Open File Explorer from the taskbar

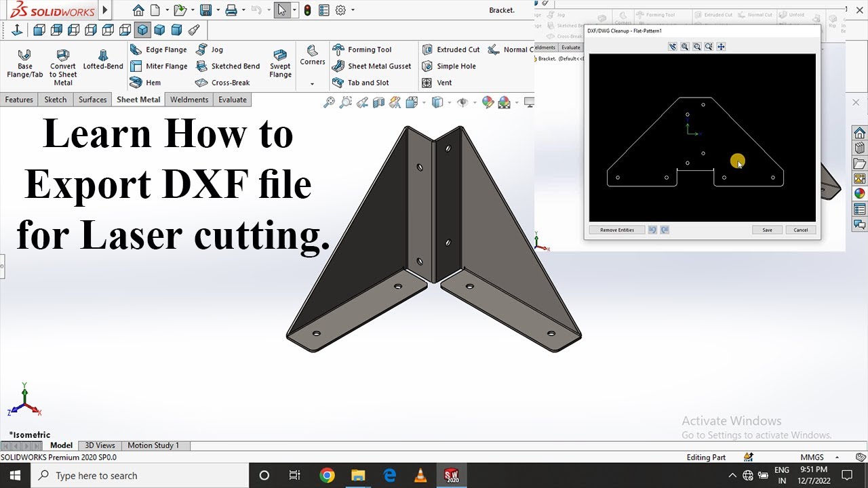pyautogui.click(x=358, y=475)
